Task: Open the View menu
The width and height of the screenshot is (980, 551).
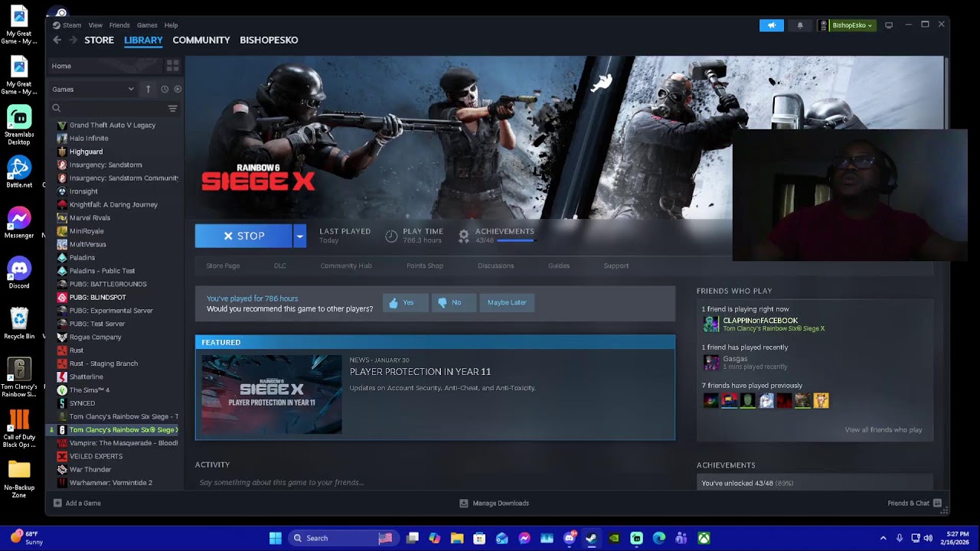Action: [95, 25]
